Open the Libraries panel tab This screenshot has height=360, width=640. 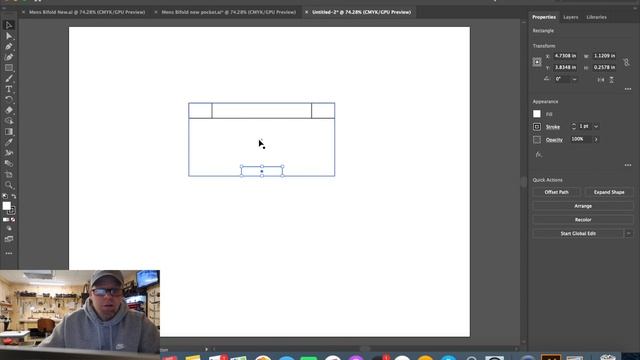596,17
